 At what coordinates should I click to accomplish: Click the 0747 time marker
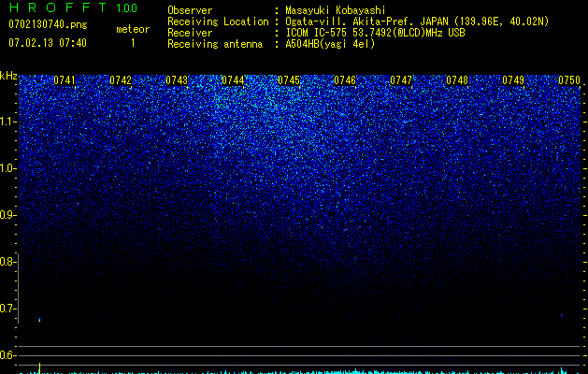(401, 80)
